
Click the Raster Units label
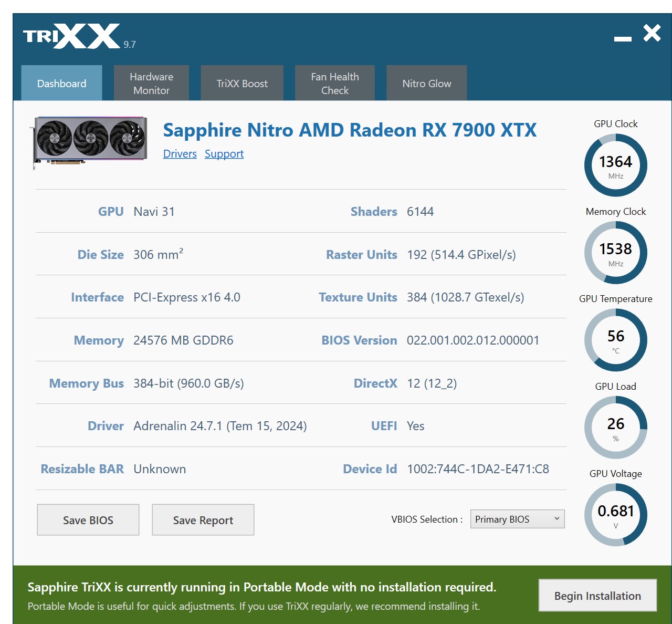(x=362, y=255)
